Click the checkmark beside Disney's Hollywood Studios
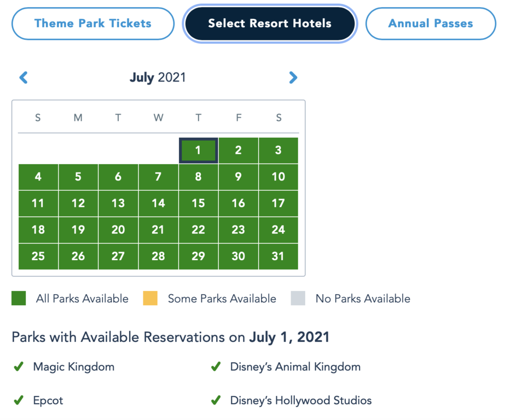The height and width of the screenshot is (420, 510). point(216,400)
